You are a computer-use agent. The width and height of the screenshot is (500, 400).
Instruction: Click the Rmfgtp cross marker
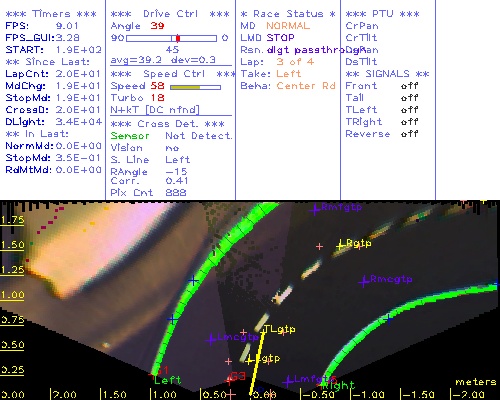coord(315,210)
